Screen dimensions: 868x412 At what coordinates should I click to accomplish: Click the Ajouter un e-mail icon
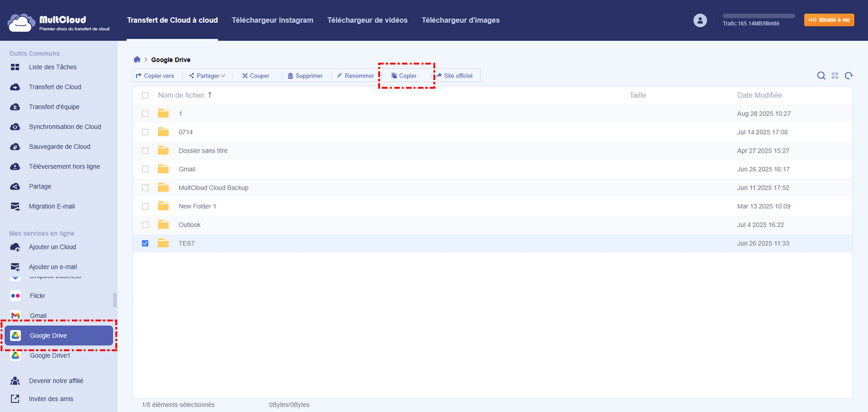coord(15,267)
